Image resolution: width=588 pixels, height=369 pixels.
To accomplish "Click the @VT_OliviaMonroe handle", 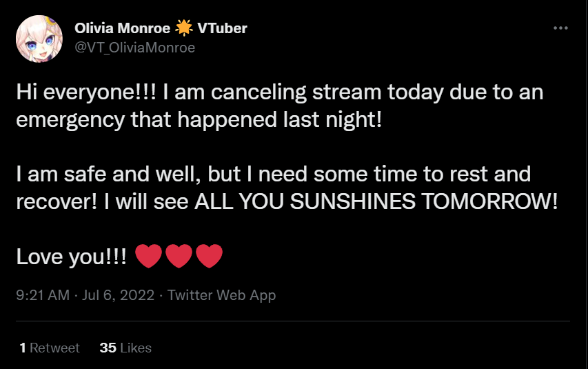I will (134, 47).
